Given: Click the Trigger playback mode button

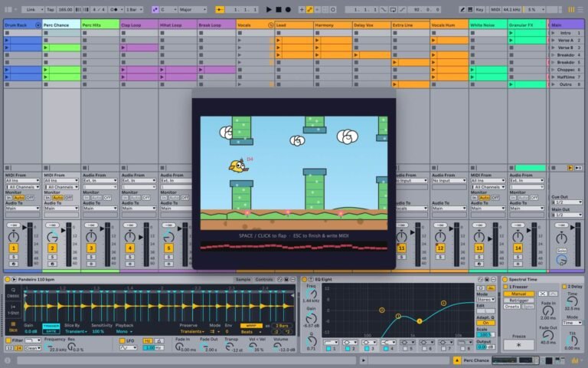Looking at the screenshot, I should click(x=51, y=326).
